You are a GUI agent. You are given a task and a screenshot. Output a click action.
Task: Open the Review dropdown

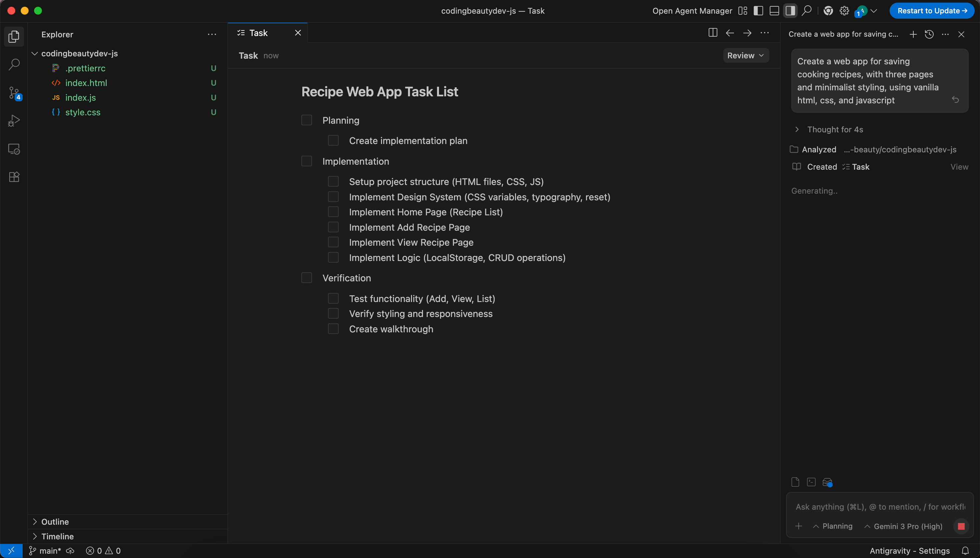(x=746, y=56)
